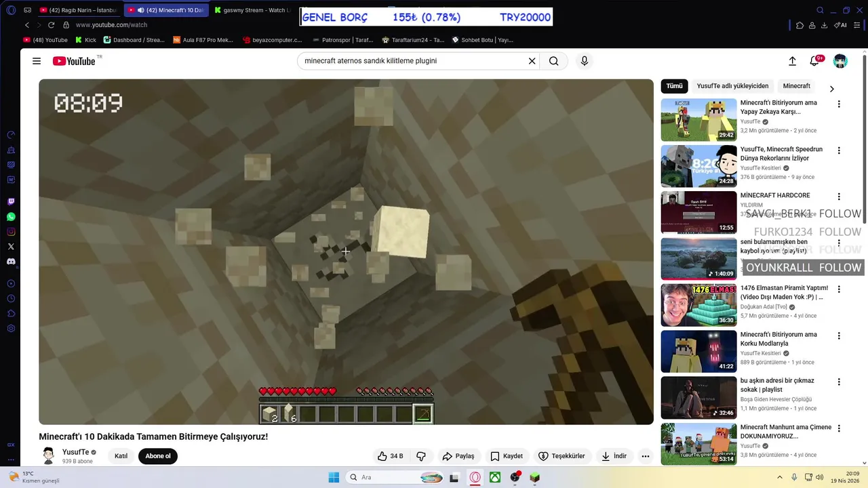Like the video with thumbs-up 34 B
The image size is (868, 488).
pyautogui.click(x=390, y=456)
